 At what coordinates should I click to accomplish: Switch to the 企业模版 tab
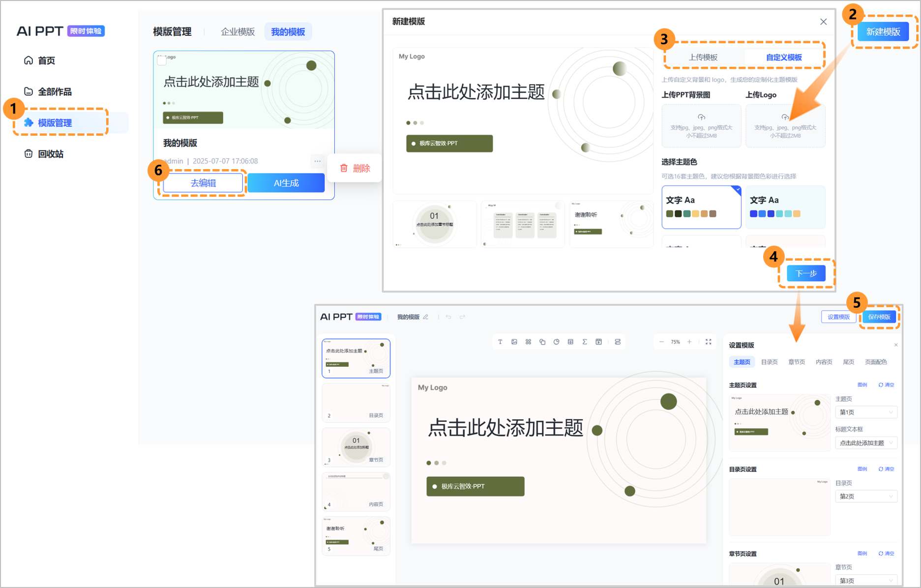pyautogui.click(x=238, y=31)
